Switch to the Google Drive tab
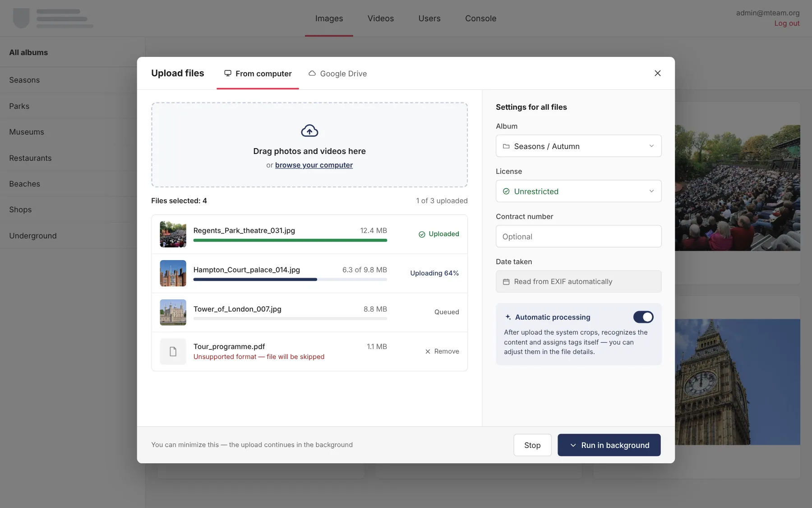 [337, 74]
